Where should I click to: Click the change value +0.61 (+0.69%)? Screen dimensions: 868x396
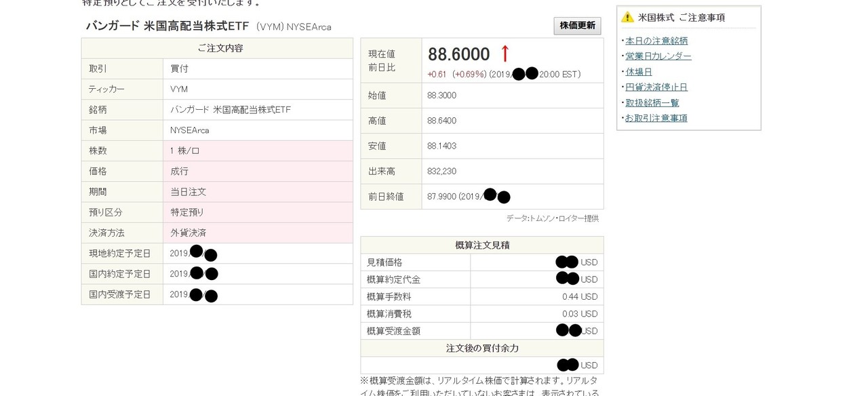coord(457,75)
